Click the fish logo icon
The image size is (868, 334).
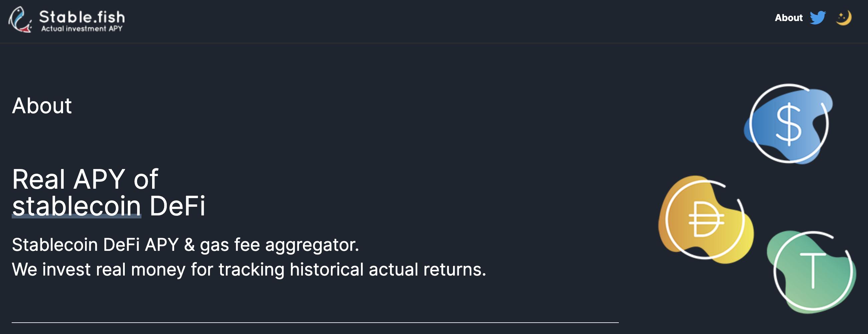(x=20, y=19)
